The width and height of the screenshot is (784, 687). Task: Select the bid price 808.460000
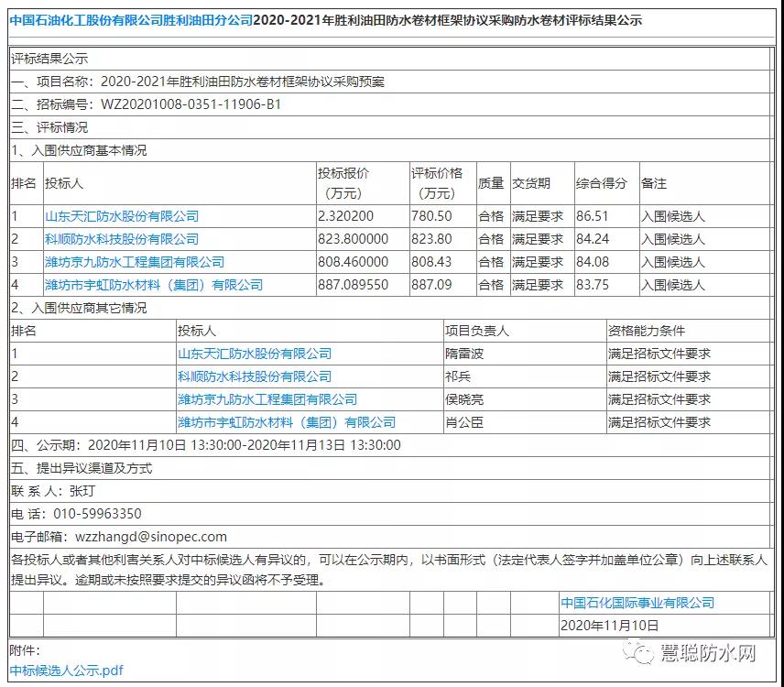pyautogui.click(x=353, y=262)
